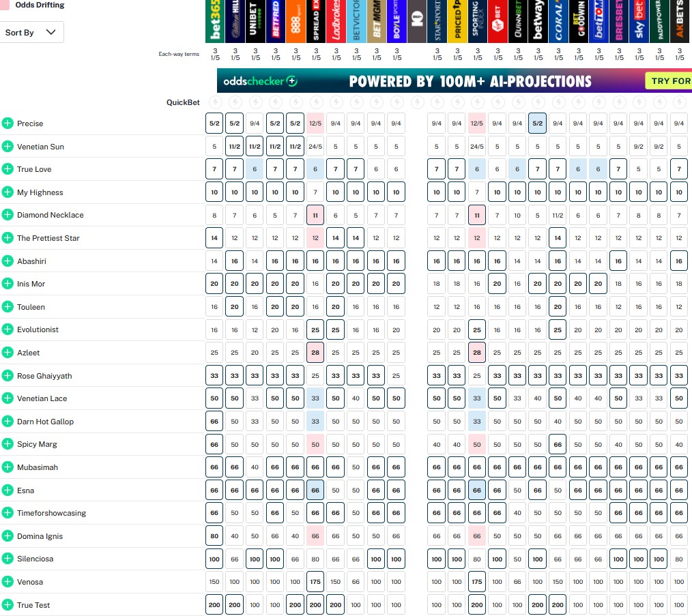The image size is (692, 616).
Task: Click the plus icon beside Precise
Action: coord(8,123)
